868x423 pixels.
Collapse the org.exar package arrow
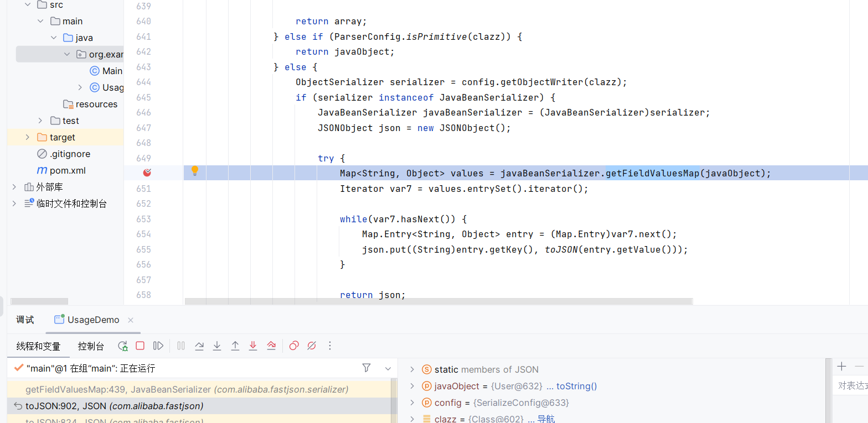point(67,54)
